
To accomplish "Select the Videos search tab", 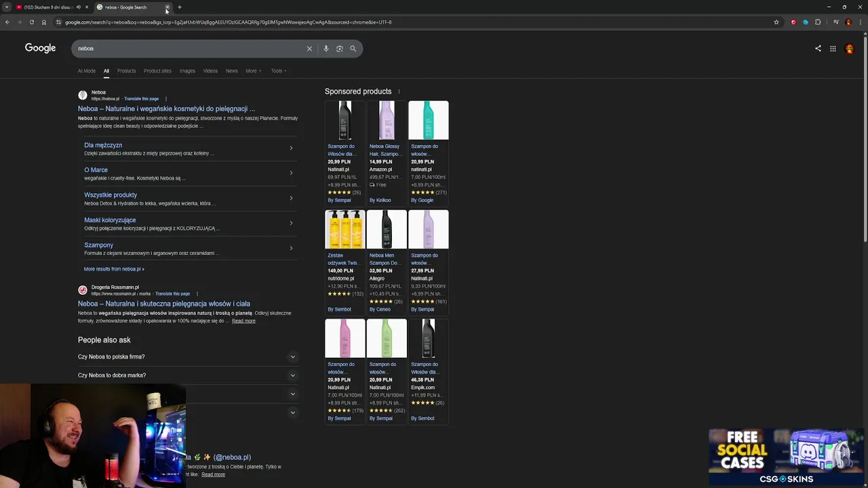I will (x=210, y=70).
